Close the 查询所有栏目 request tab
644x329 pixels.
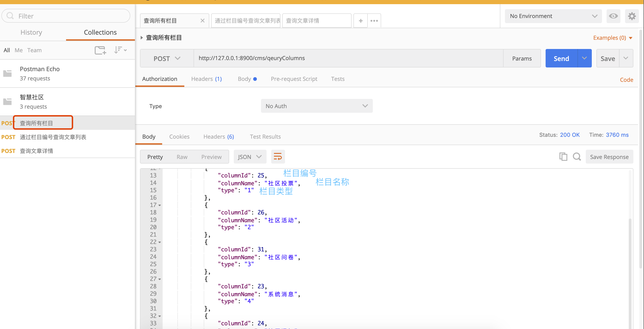203,21
